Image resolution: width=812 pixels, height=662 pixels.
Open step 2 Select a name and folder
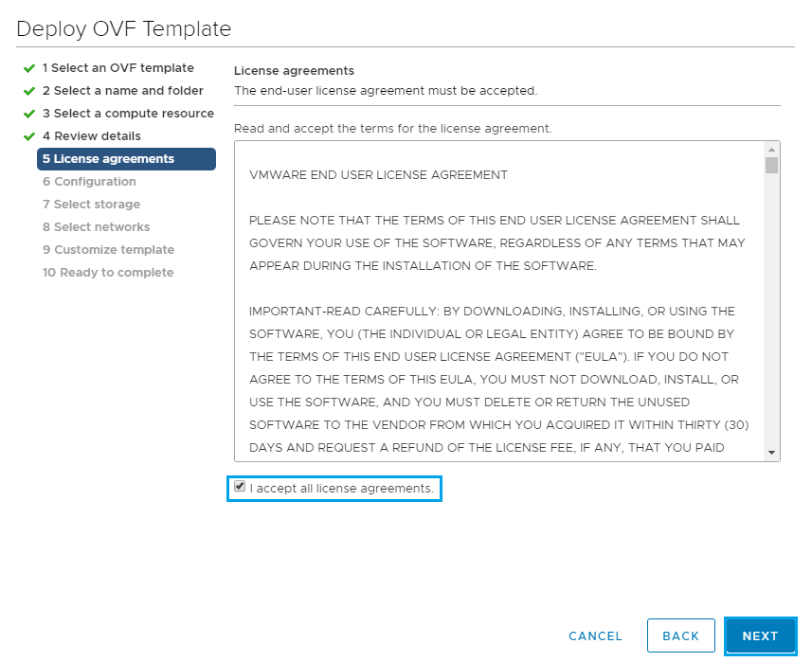click(122, 91)
